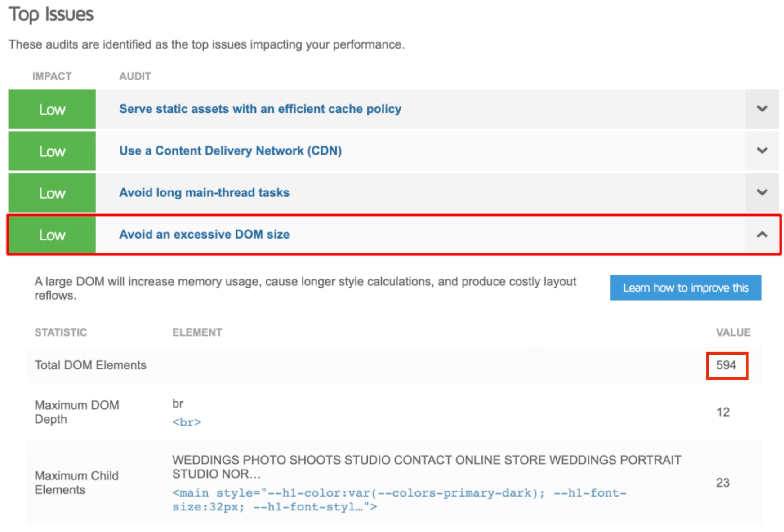Open the Serve static assets cache policy audit
The height and width of the screenshot is (532, 784).
click(x=260, y=109)
